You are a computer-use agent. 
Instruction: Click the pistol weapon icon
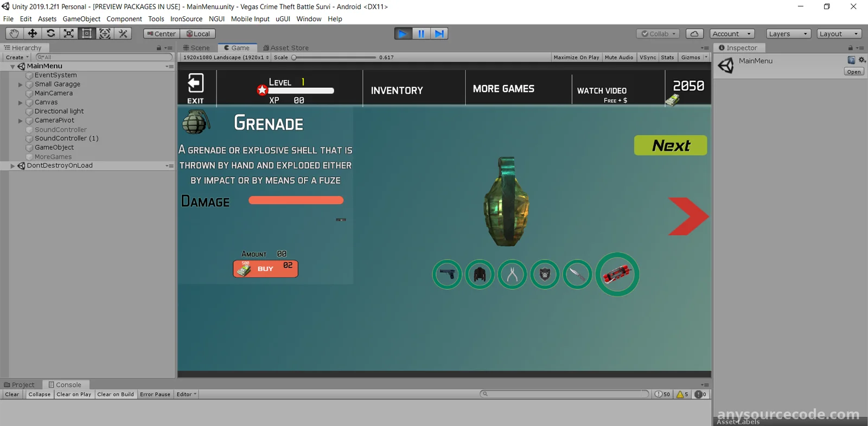click(447, 274)
